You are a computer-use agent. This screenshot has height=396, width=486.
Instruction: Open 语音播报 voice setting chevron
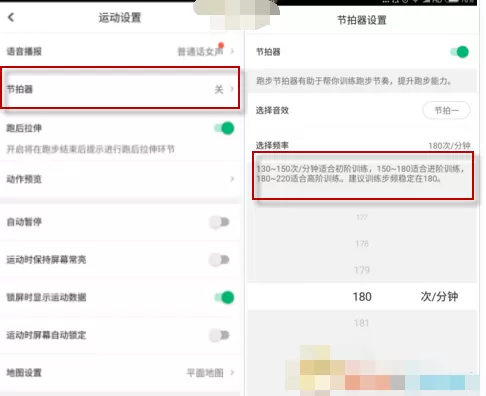tap(232, 51)
